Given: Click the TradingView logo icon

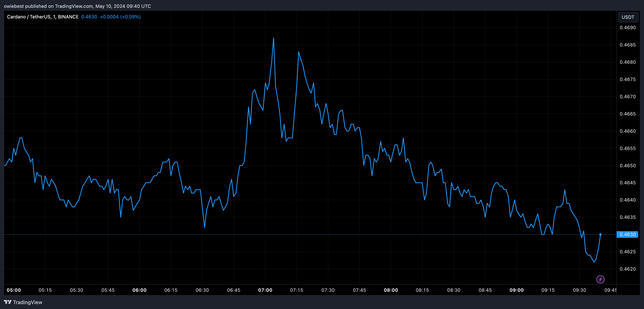Looking at the screenshot, I should (x=7, y=302).
